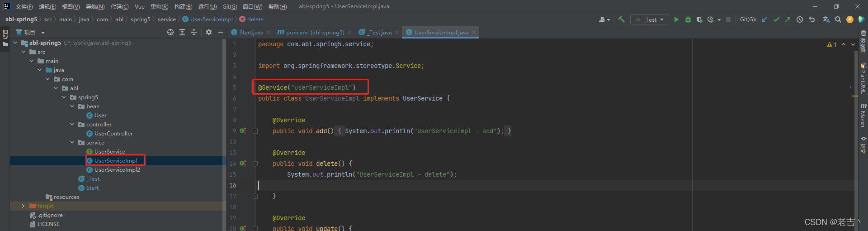Push commits with green up-arrow icon
The height and width of the screenshot is (231, 868).
pos(788,19)
